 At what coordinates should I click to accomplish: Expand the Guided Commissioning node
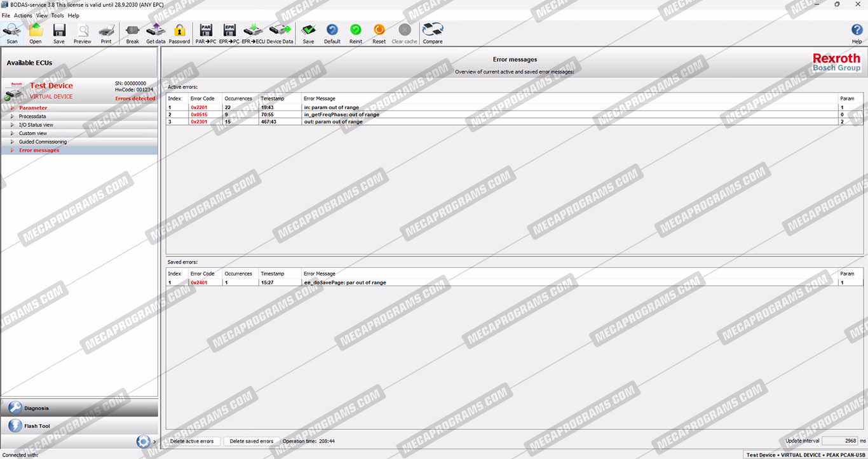coord(12,142)
